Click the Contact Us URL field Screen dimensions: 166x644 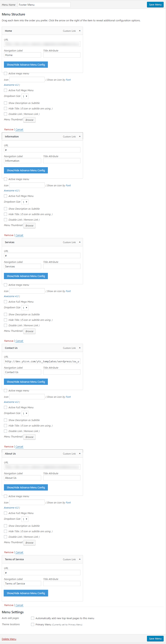tap(42, 361)
